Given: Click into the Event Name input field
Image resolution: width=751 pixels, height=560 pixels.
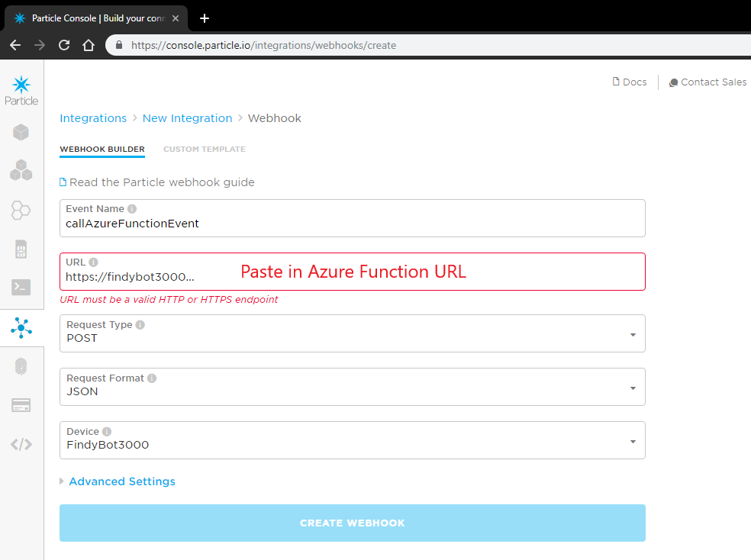Looking at the screenshot, I should (353, 218).
